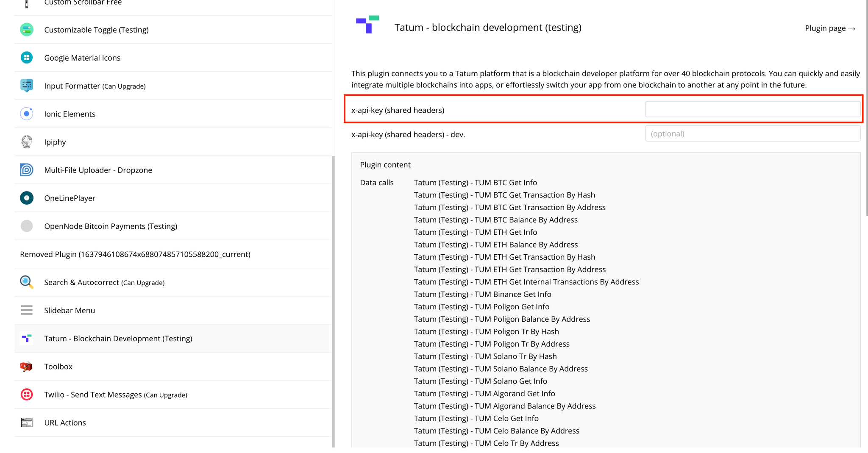Image resolution: width=868 pixels, height=453 pixels.
Task: Select OpenNode Bitcoin Payments (Testing) plugin
Action: pos(173,226)
